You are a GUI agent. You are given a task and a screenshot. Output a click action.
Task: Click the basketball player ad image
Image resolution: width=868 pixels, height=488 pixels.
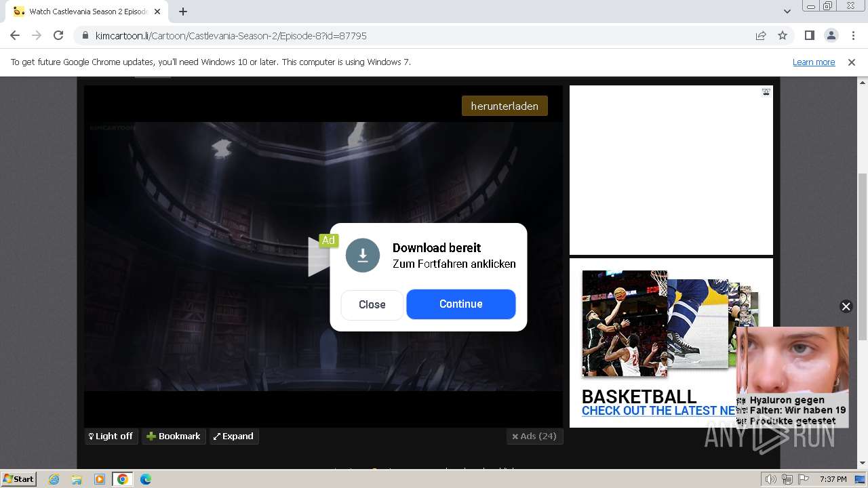[625, 323]
